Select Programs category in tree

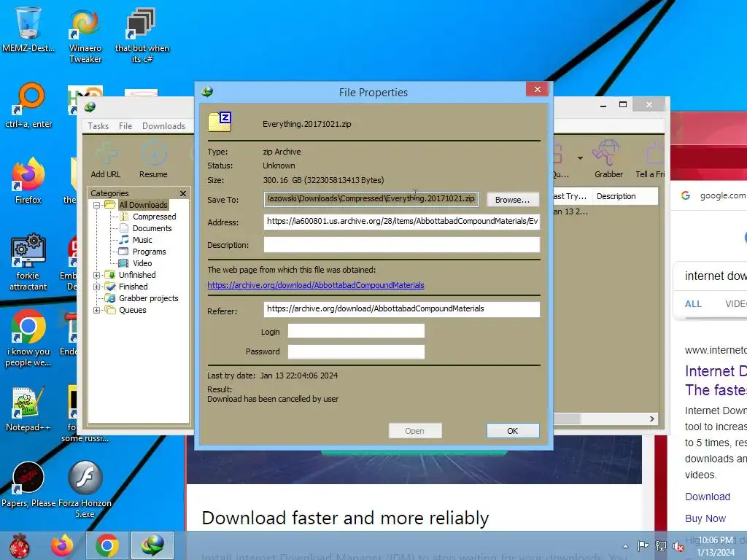tap(149, 252)
